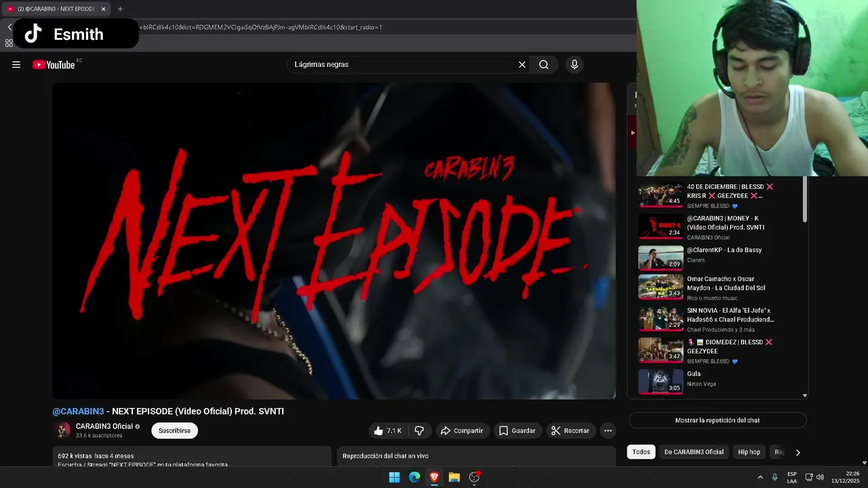Open Gula by Neton Vega thumbnail
868x488 pixels.
pyautogui.click(x=660, y=382)
